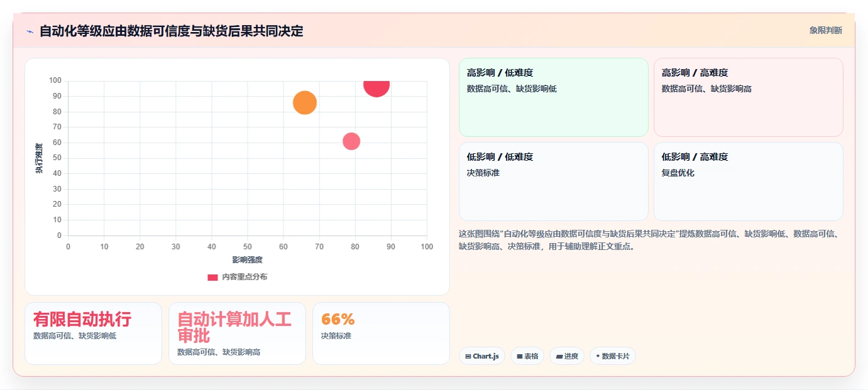Screen dimensions: 868x390
Task: Click 决策标准 in the 低影响 / 低难度 card
Action: 483,173
